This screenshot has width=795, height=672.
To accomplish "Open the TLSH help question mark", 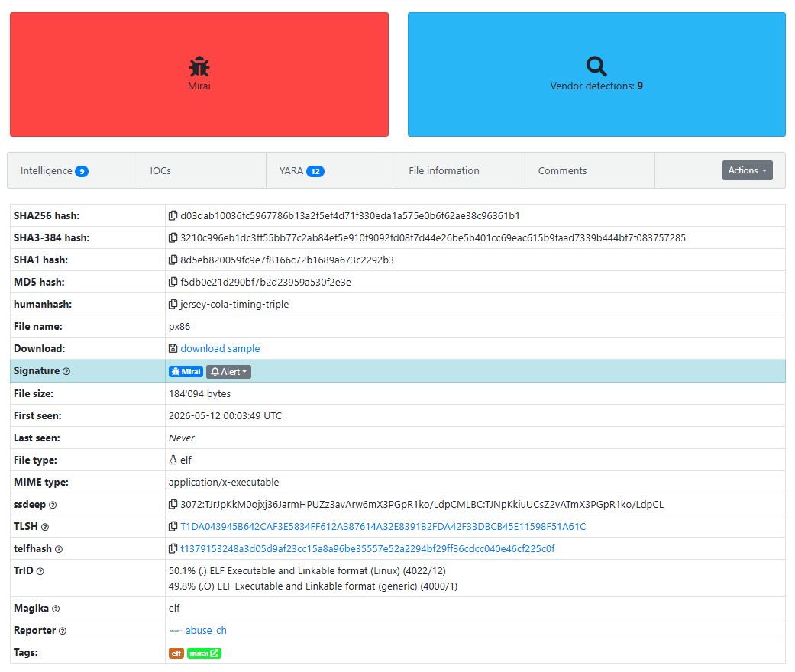I will pos(44,527).
